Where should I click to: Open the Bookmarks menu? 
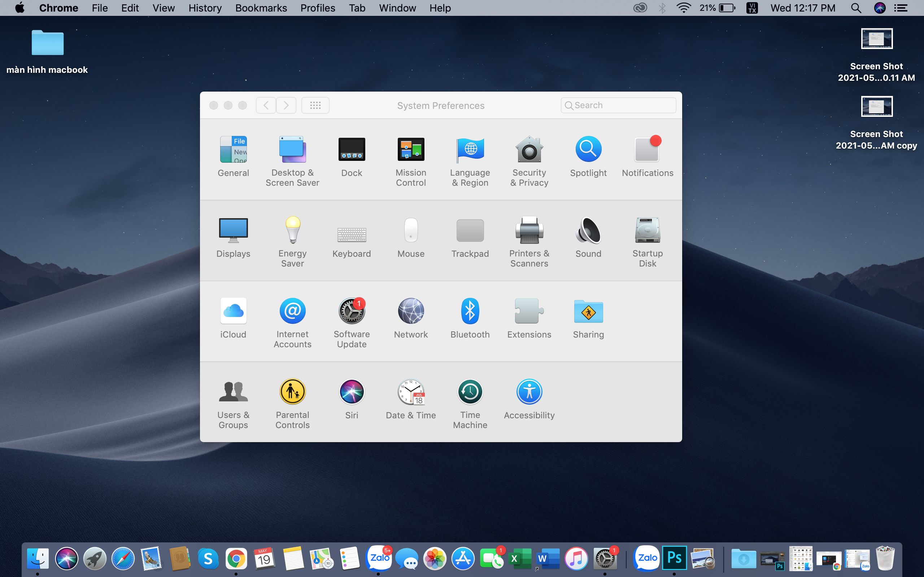click(261, 8)
